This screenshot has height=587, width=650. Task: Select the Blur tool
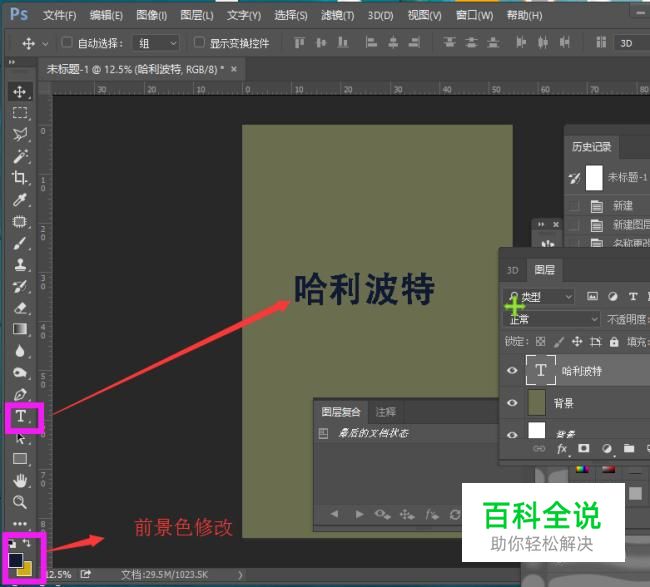click(19, 351)
